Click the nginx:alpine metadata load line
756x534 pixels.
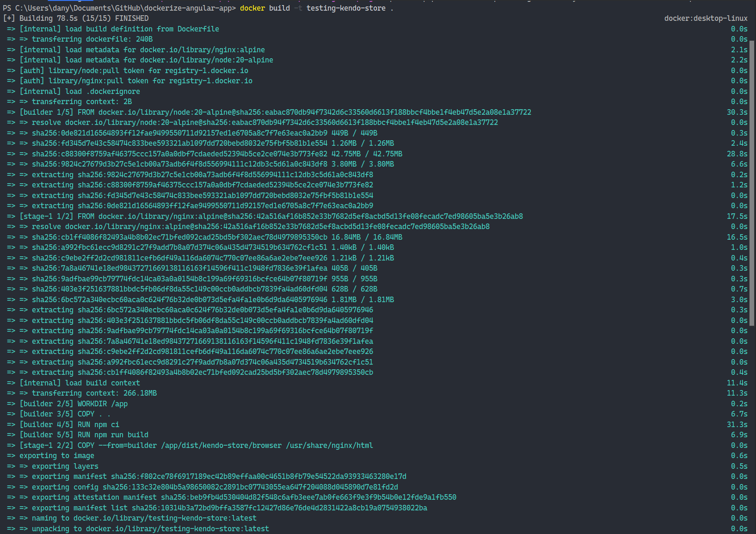[142, 50]
